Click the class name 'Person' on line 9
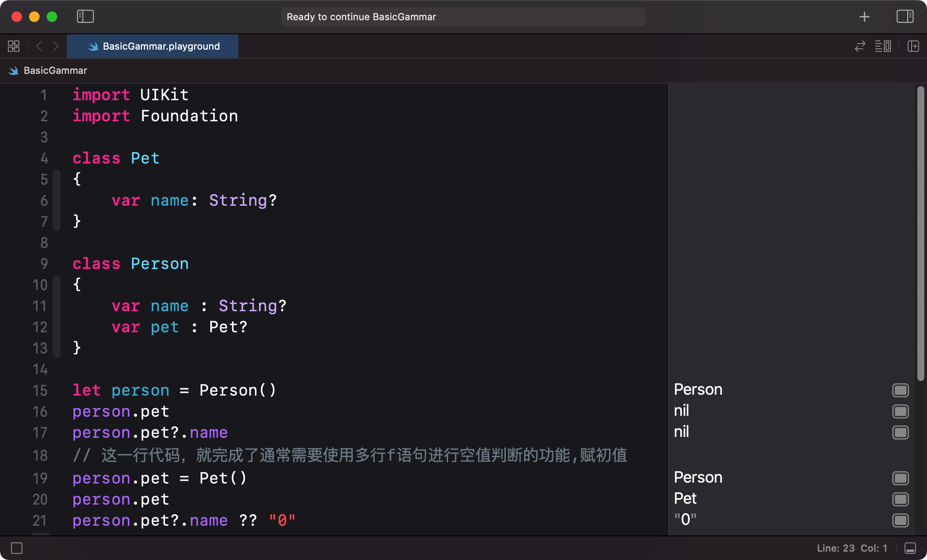 160,264
